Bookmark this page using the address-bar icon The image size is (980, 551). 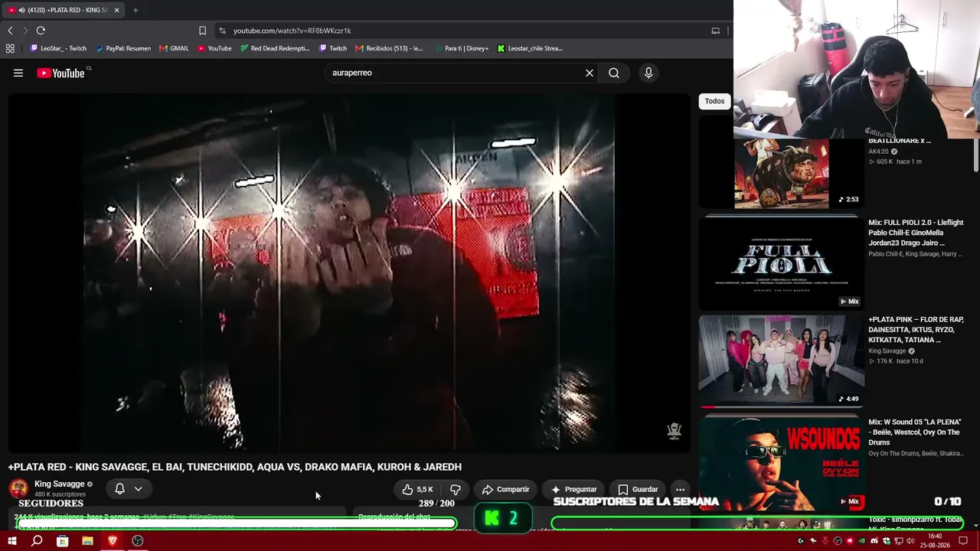click(x=202, y=31)
